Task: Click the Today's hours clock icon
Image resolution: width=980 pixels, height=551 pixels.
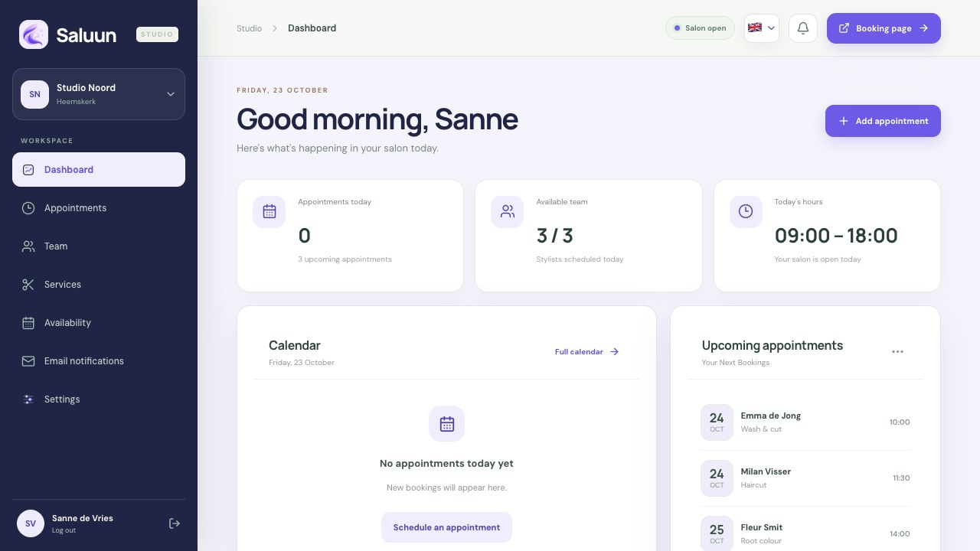Action: pyautogui.click(x=746, y=211)
